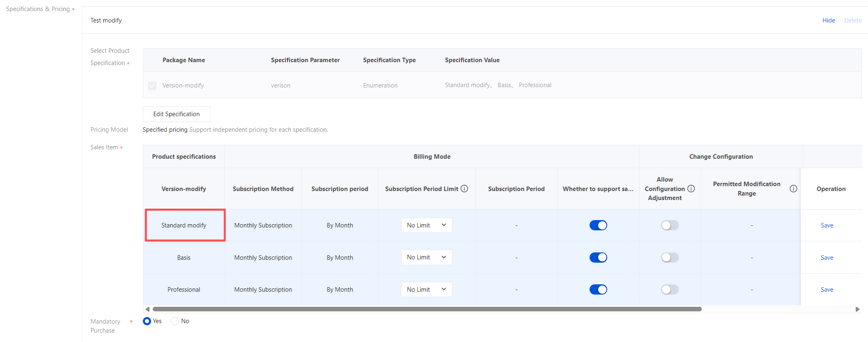The image size is (868, 342).
Task: Click the Edit Specification button
Action: 176,114
